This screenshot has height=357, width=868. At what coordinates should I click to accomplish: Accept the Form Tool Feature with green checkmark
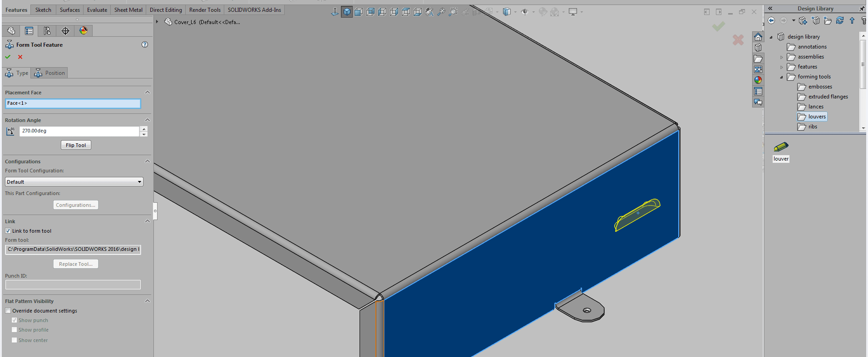[8, 57]
